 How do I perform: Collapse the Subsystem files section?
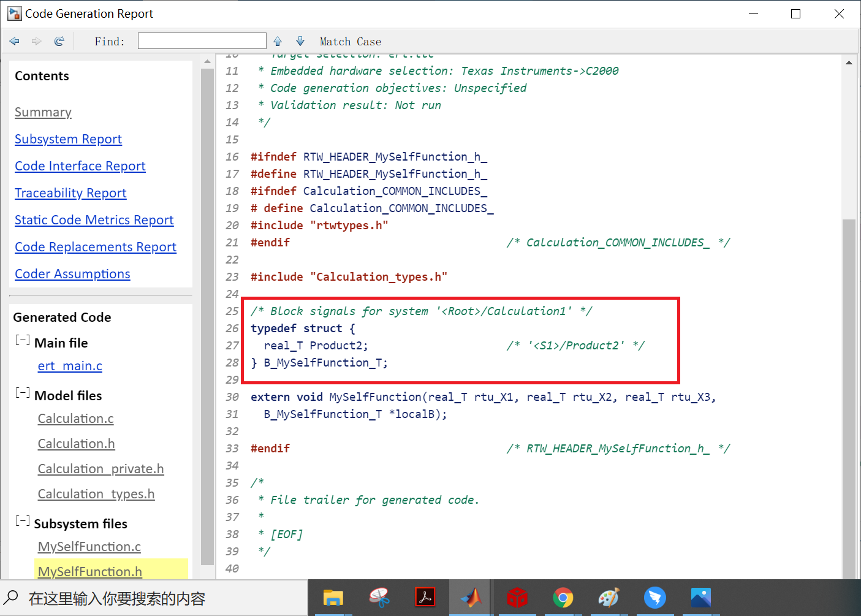tap(23, 521)
